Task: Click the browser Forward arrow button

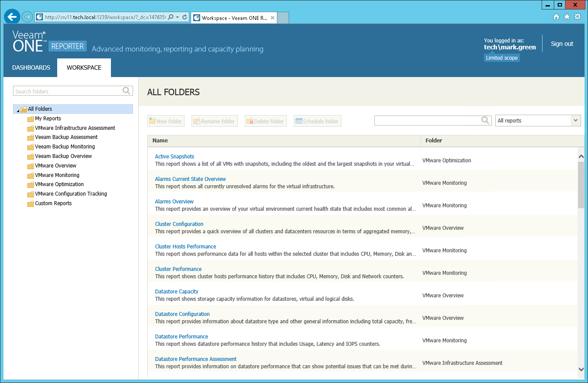Action: (27, 17)
